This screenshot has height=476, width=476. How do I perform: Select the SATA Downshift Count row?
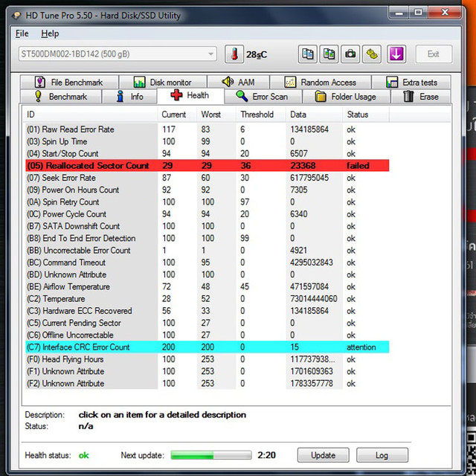[x=208, y=226]
